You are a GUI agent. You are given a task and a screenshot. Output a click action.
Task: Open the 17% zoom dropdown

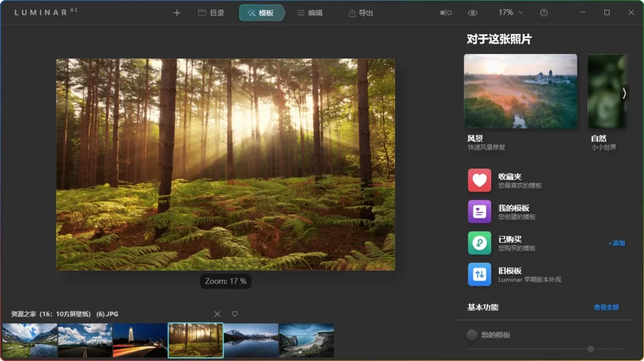click(x=511, y=13)
